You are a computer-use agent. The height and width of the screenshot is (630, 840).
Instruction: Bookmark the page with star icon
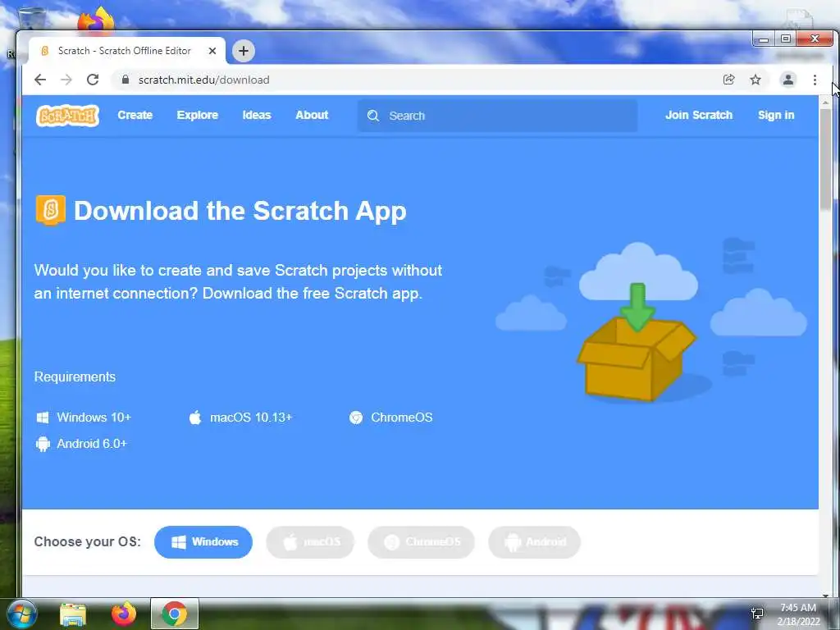coord(756,80)
